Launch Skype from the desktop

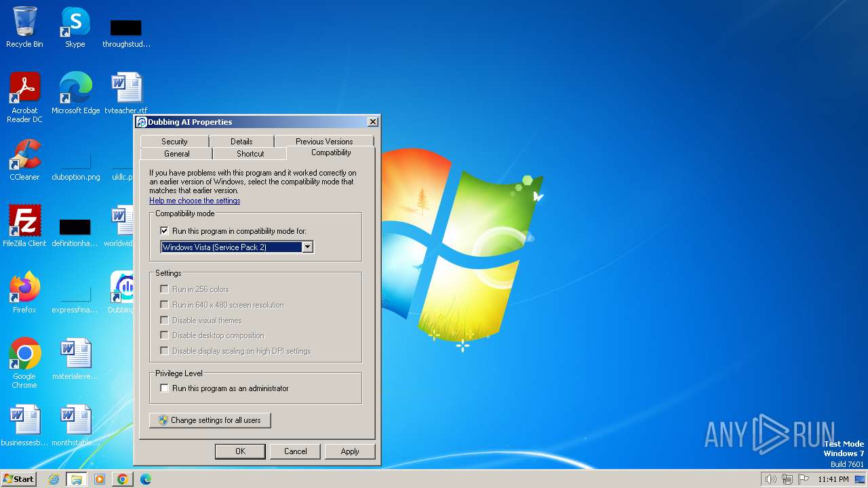click(x=75, y=27)
